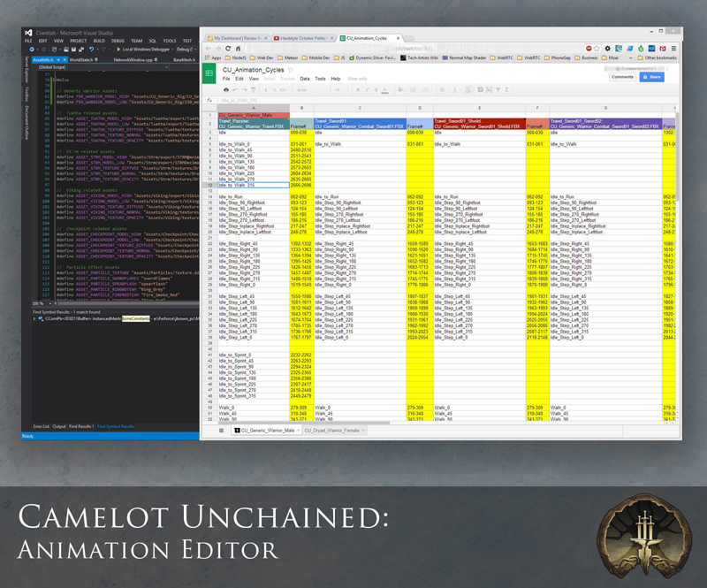Switch to the Find Results 1 tab

click(81, 426)
